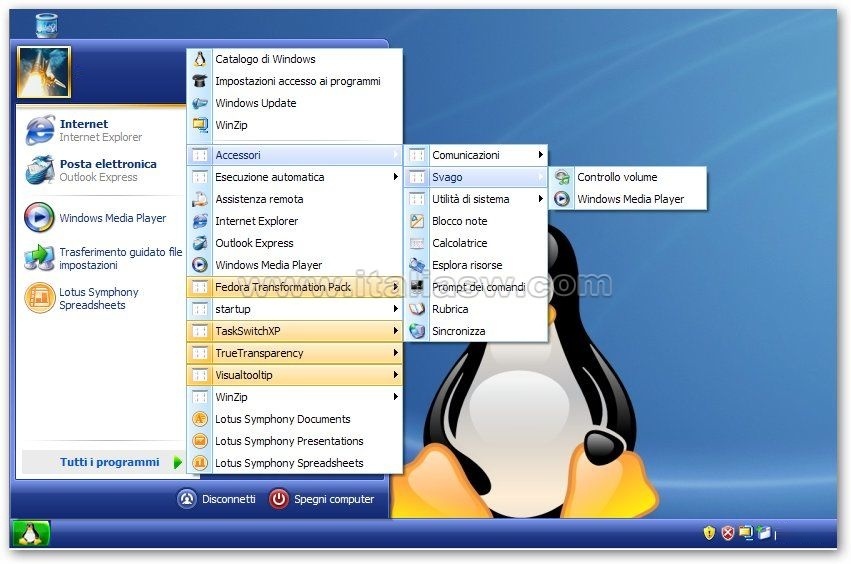This screenshot has height=564, width=851.
Task: Open the Recycle Bin desktop icon
Action: (46, 25)
